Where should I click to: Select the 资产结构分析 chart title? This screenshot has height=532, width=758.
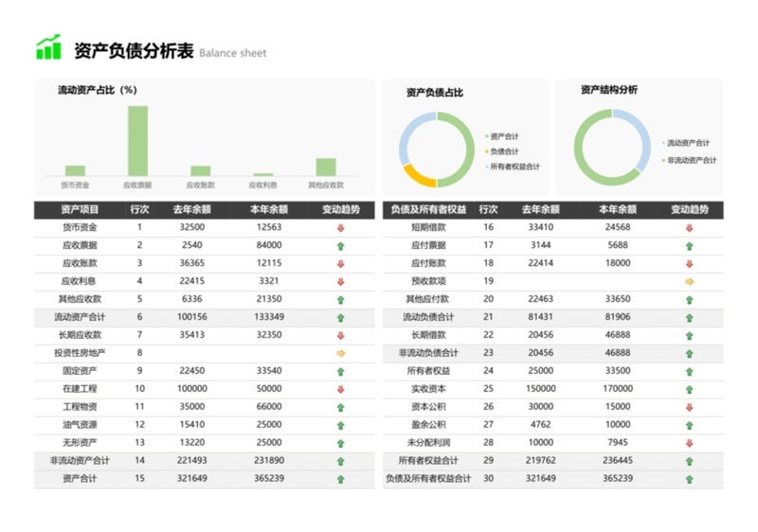click(x=608, y=91)
